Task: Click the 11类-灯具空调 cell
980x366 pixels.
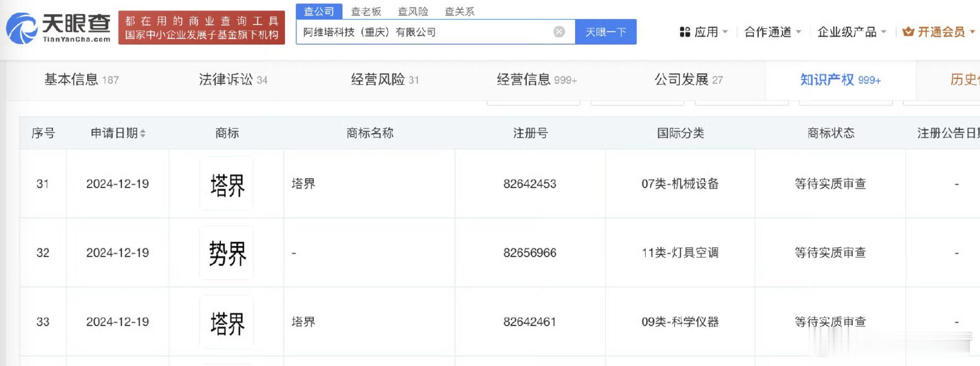Action: 680,253
